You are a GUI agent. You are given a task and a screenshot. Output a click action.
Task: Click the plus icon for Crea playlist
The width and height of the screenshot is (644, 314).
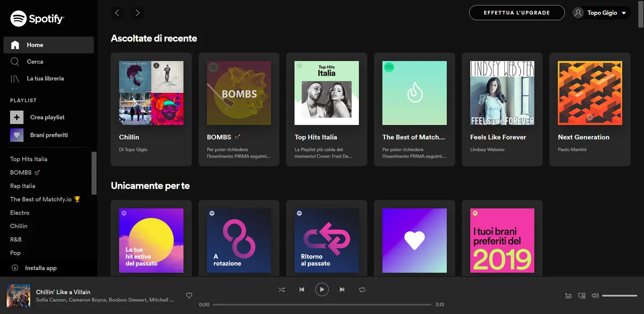(17, 117)
